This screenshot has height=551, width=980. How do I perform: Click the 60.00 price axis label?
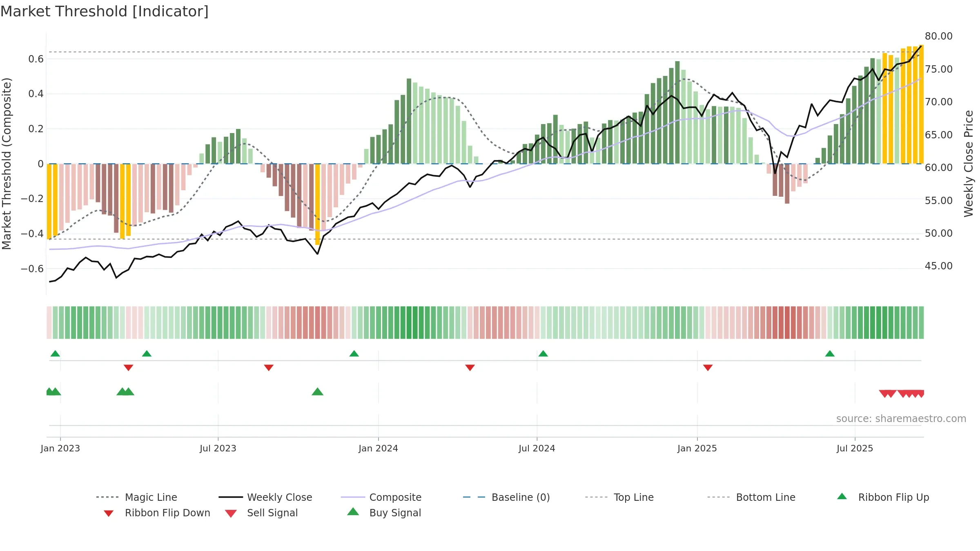[938, 167]
